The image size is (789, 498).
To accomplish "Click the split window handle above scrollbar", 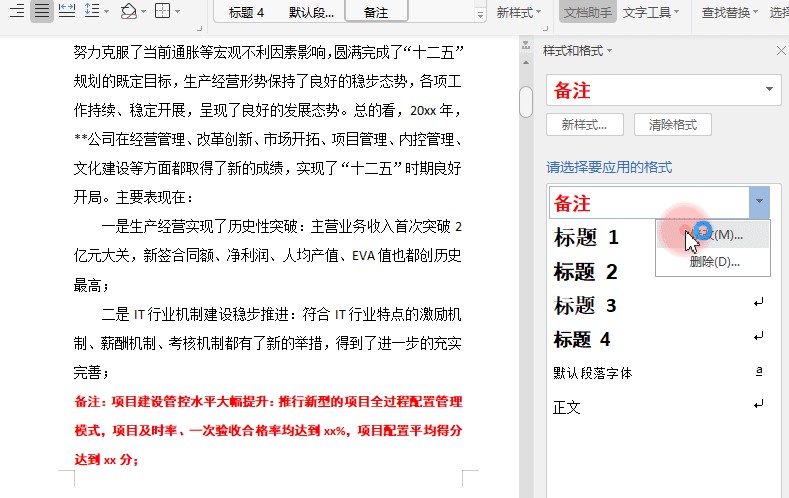I will (x=526, y=45).
